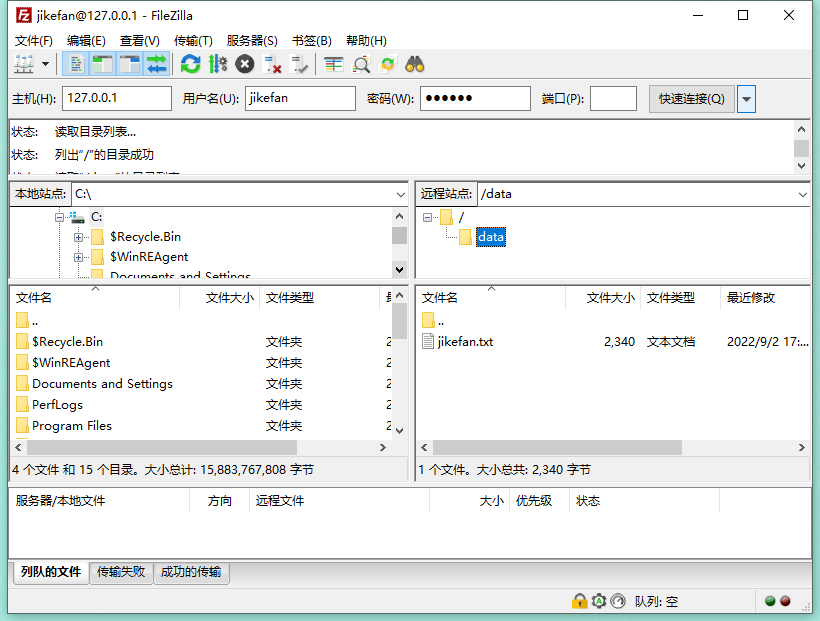Open the 文件(F) menu
The height and width of the screenshot is (621, 820).
(33, 41)
